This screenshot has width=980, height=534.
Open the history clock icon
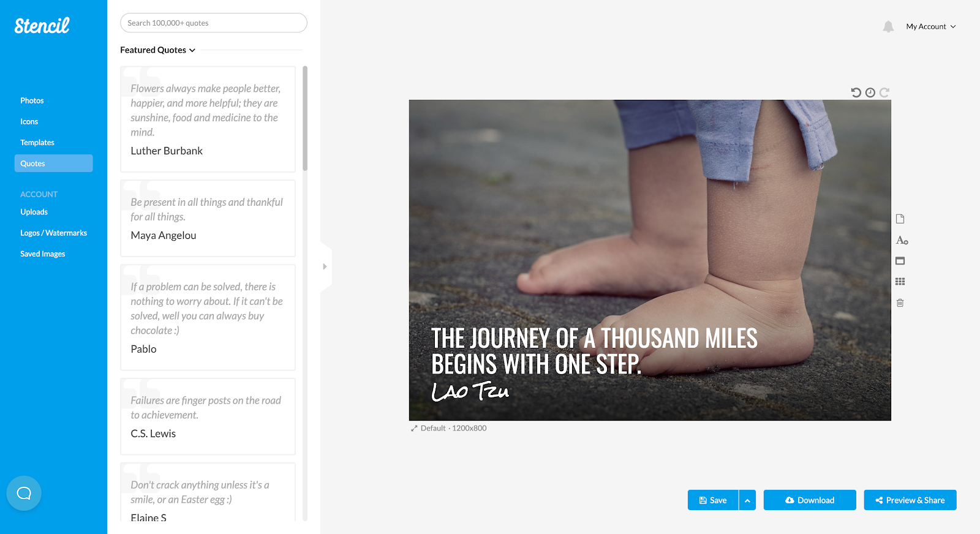870,92
